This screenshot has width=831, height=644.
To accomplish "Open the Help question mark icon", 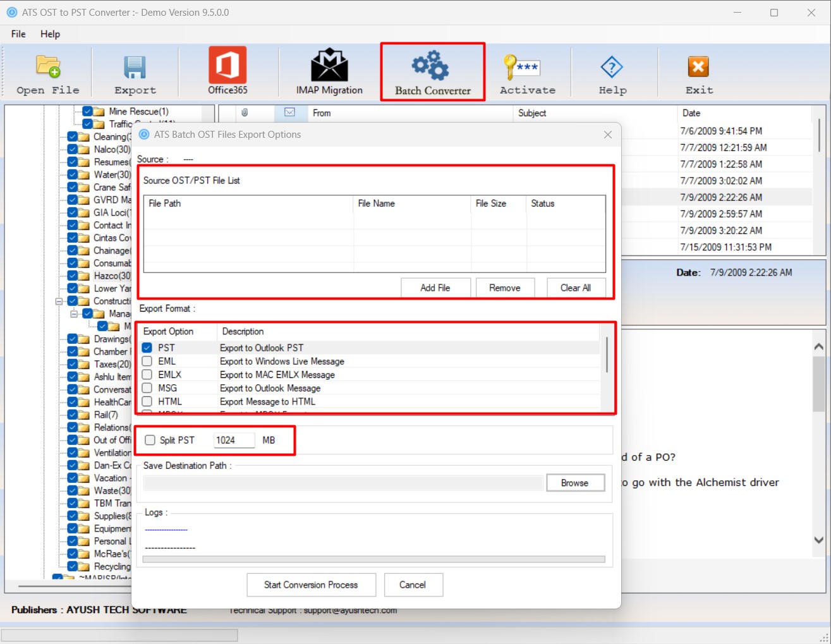I will click(612, 67).
